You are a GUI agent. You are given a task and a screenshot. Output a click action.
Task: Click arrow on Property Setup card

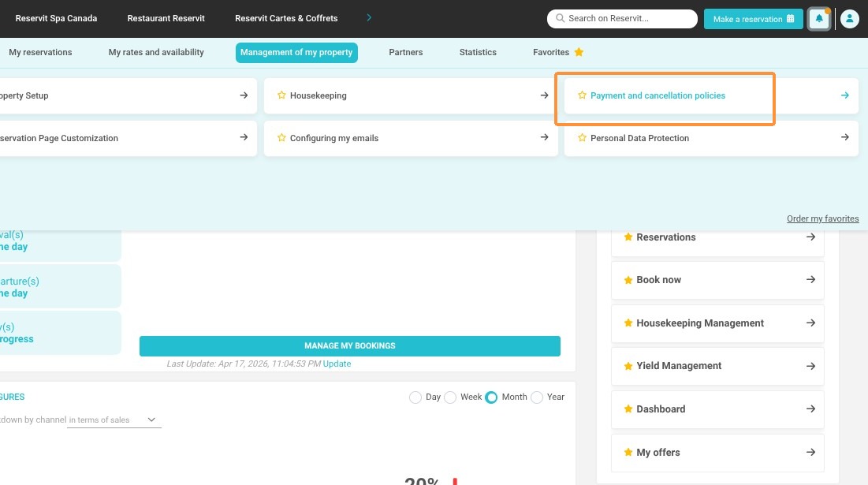click(x=244, y=95)
